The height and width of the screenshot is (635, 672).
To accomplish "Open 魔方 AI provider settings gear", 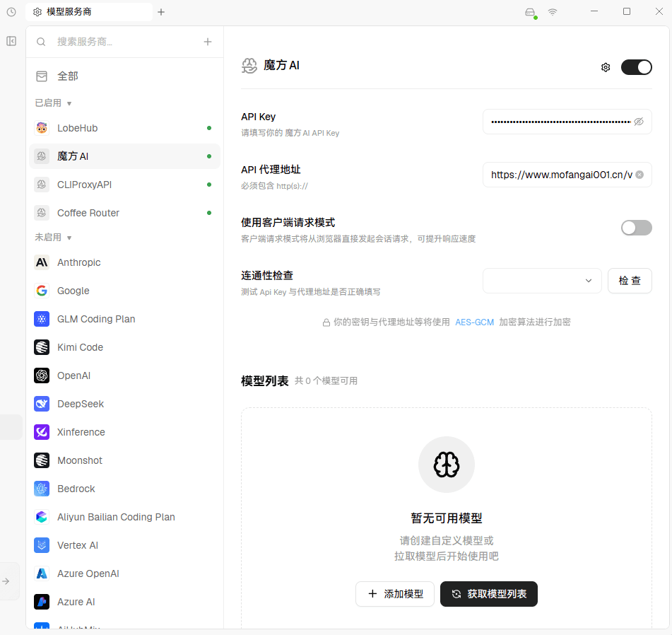I will pos(606,67).
